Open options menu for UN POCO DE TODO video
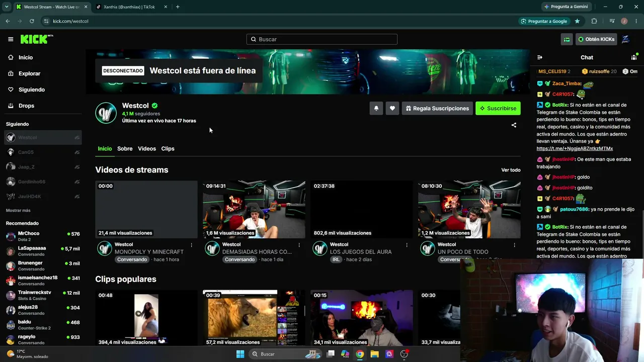The height and width of the screenshot is (362, 644). 514,245
